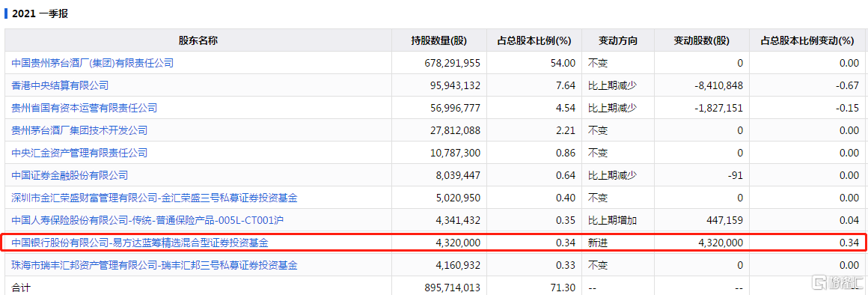The height and width of the screenshot is (295, 868).
Task: Select the 占总股本比例(%) column header
Action: tap(534, 40)
